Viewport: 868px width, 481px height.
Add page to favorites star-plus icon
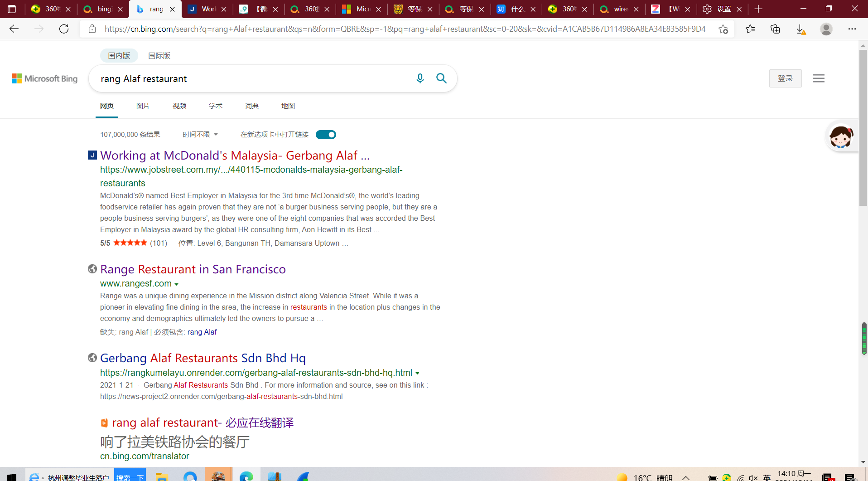coord(723,29)
